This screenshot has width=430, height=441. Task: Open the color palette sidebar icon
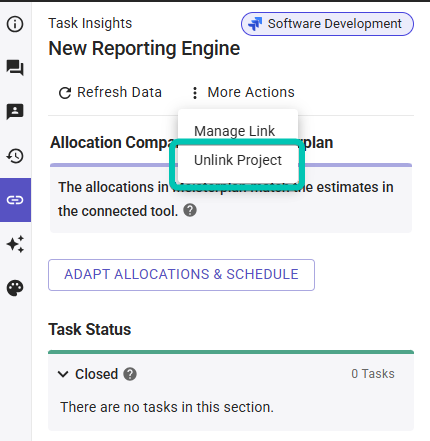point(15,288)
